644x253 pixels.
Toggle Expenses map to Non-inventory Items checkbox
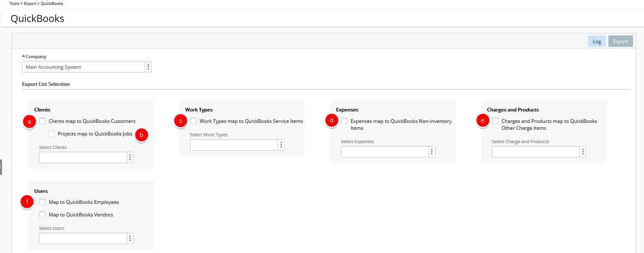point(344,121)
